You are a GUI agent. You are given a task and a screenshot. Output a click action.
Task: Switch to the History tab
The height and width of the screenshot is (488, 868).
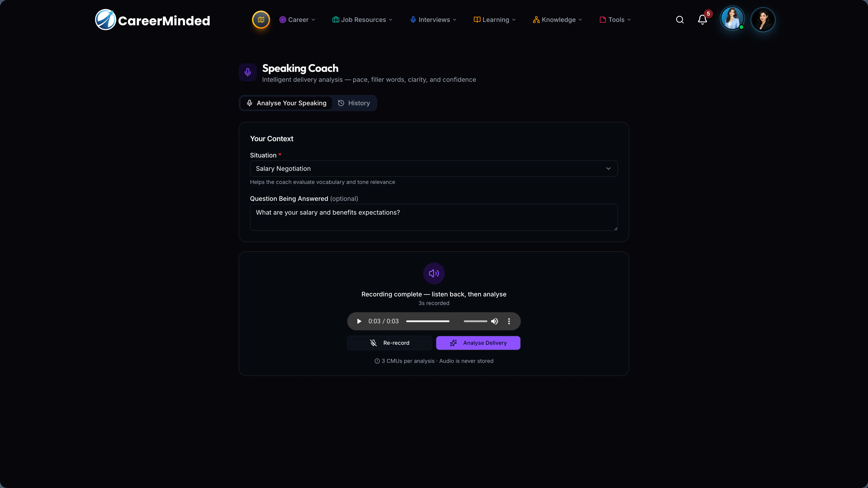[354, 103]
